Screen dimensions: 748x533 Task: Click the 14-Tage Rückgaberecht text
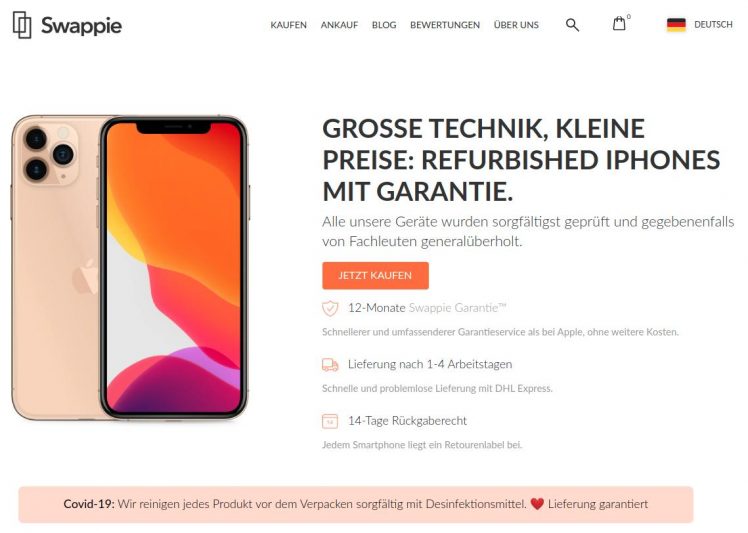tap(407, 421)
